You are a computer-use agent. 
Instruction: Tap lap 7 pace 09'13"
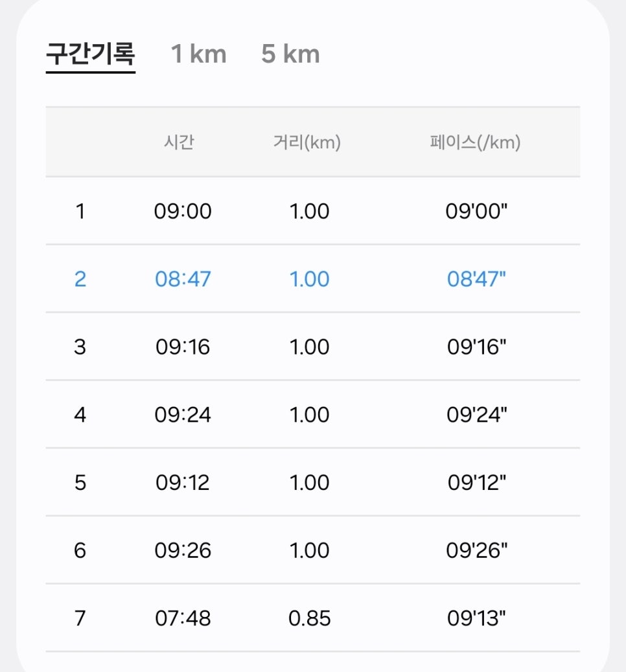(x=476, y=618)
